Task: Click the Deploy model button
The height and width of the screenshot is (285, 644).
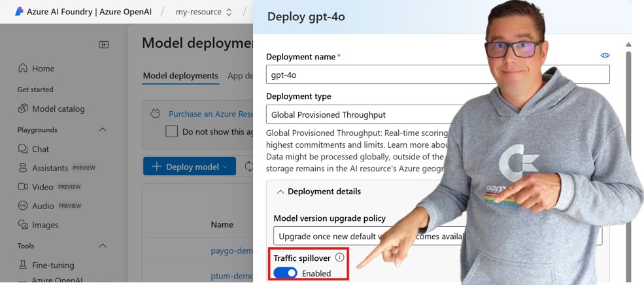Action: (x=190, y=167)
